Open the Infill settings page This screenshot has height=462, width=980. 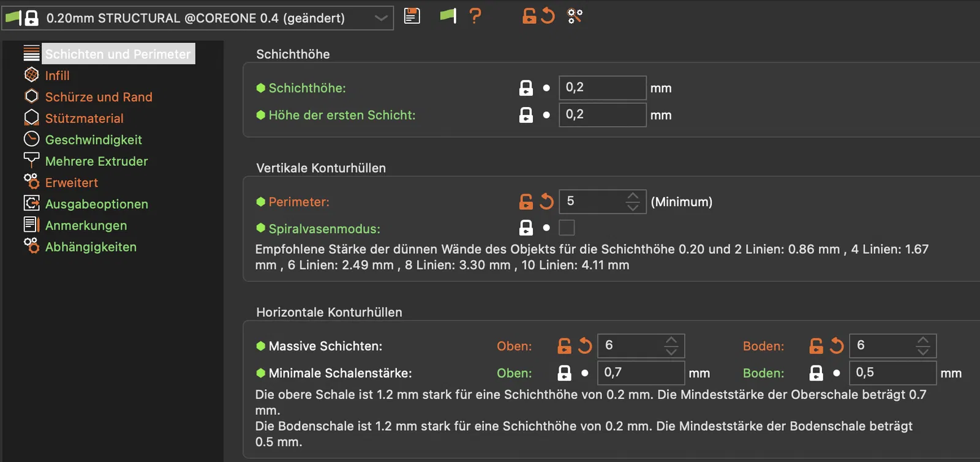[x=57, y=75]
